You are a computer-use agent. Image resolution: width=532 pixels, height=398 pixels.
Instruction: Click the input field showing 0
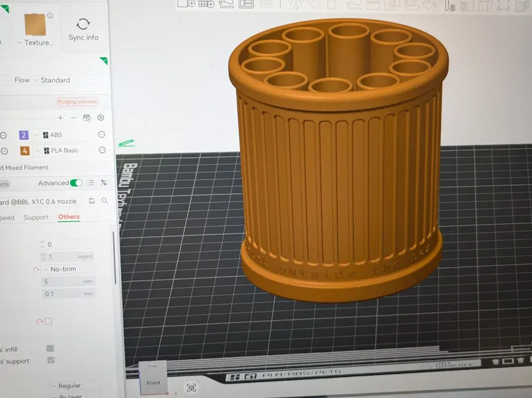coord(67,245)
